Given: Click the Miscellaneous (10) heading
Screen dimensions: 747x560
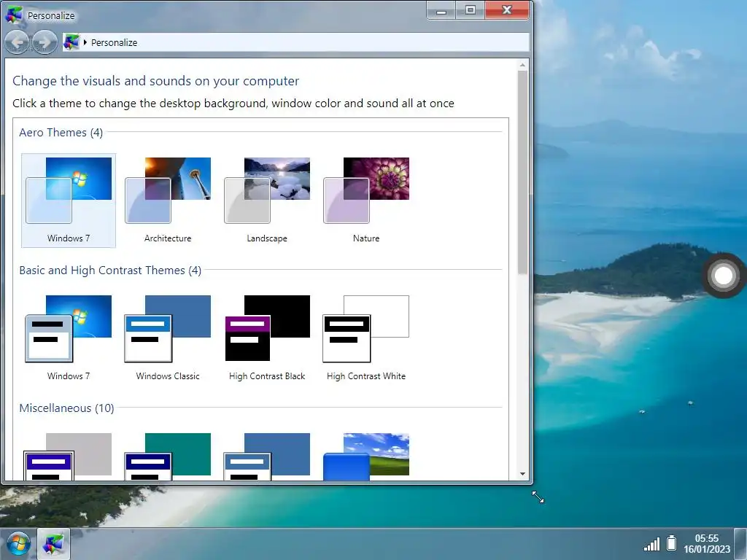Looking at the screenshot, I should click(66, 408).
